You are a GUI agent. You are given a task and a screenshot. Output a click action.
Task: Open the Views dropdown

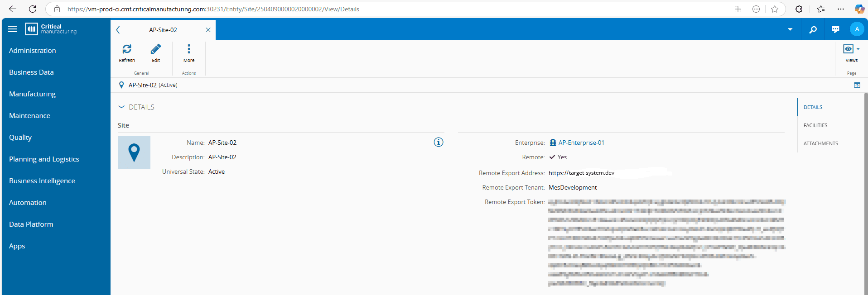pyautogui.click(x=851, y=53)
